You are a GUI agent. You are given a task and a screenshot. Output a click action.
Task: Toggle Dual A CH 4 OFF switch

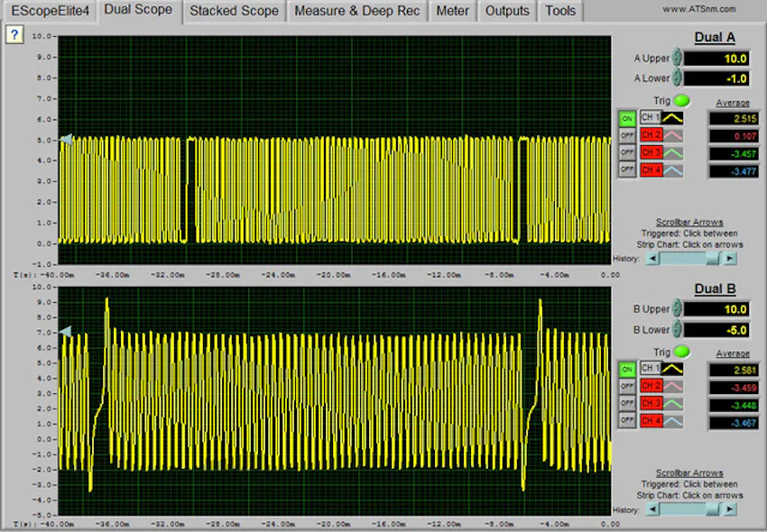point(627,170)
